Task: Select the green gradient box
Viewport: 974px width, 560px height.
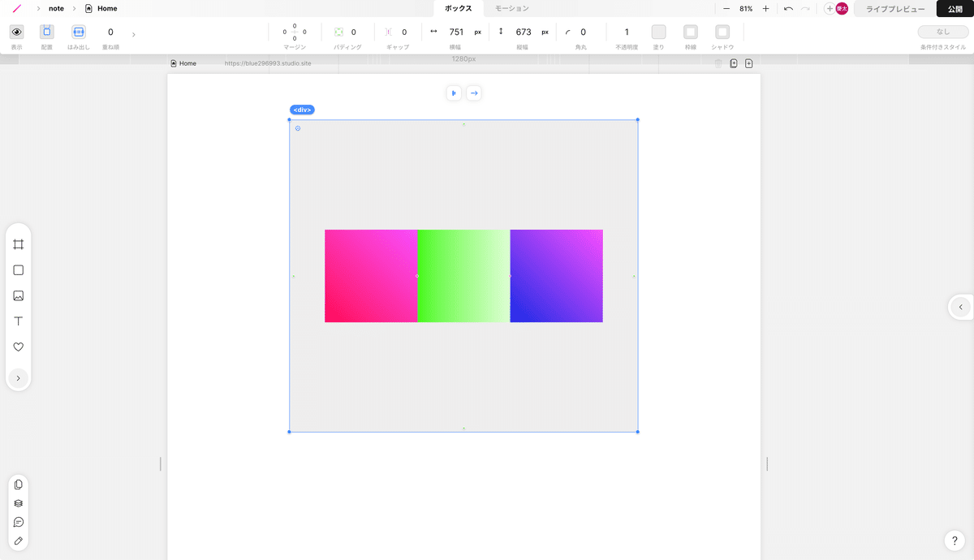Action: (463, 276)
